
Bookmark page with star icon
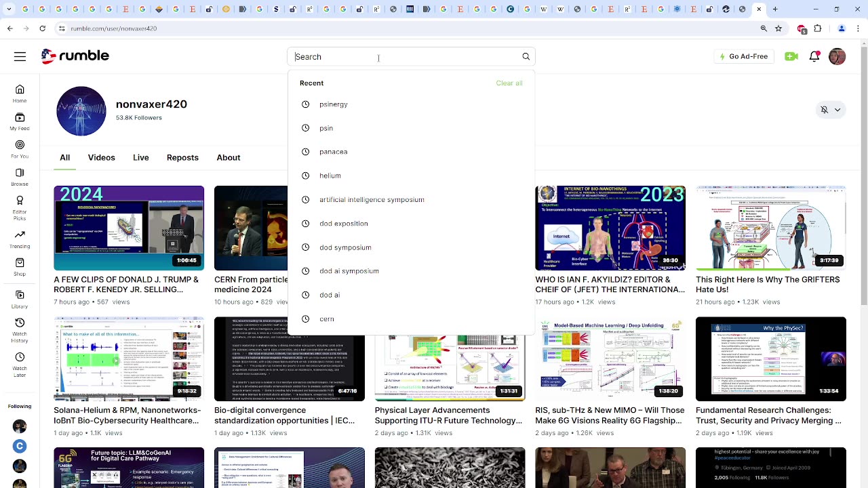(x=778, y=28)
